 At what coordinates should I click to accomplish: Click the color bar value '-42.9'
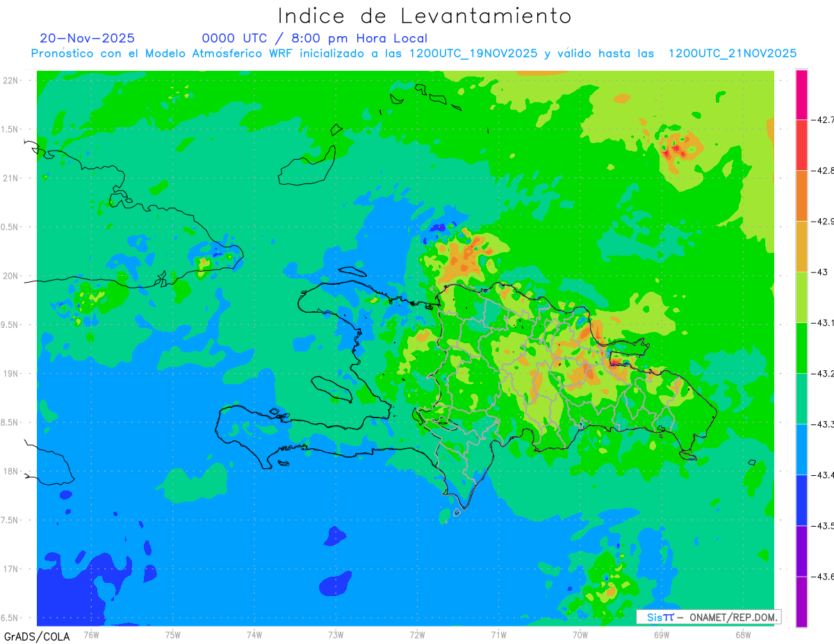point(822,222)
